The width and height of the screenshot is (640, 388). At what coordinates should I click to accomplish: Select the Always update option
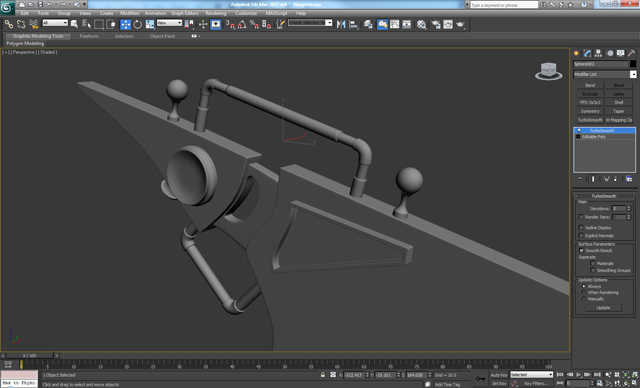pos(584,286)
